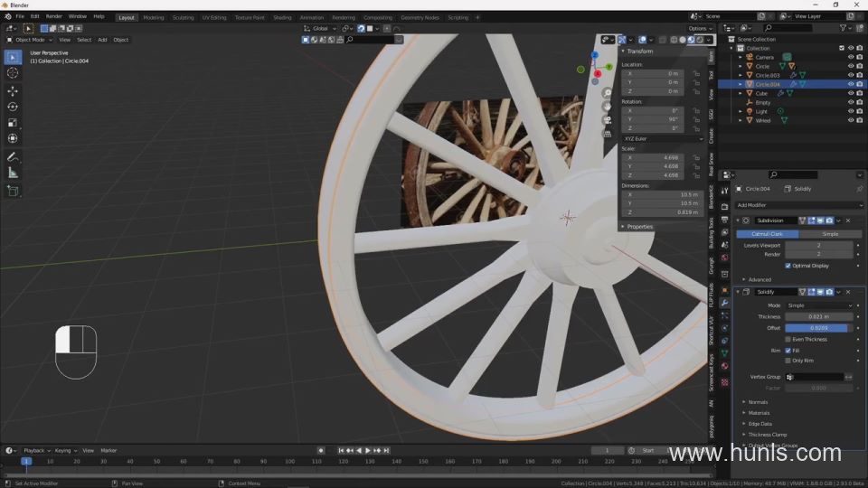
Task: Hide Circle.003 via its eye icon
Action: (851, 75)
